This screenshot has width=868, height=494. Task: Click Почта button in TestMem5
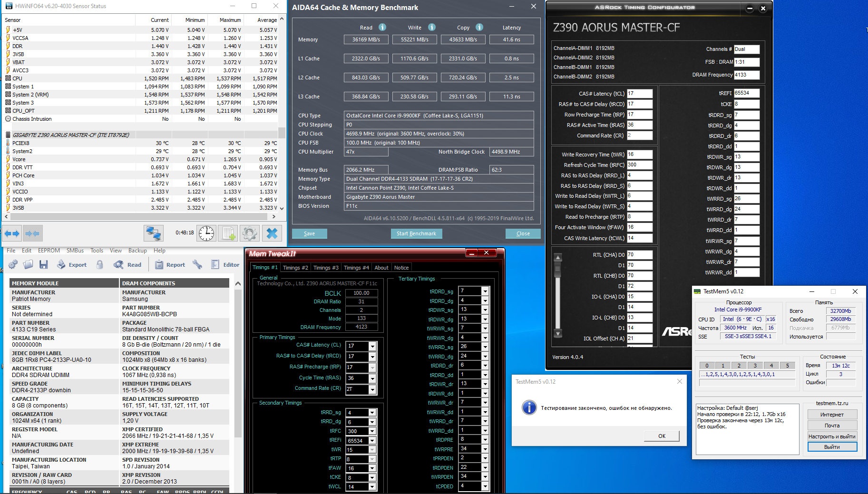point(832,426)
